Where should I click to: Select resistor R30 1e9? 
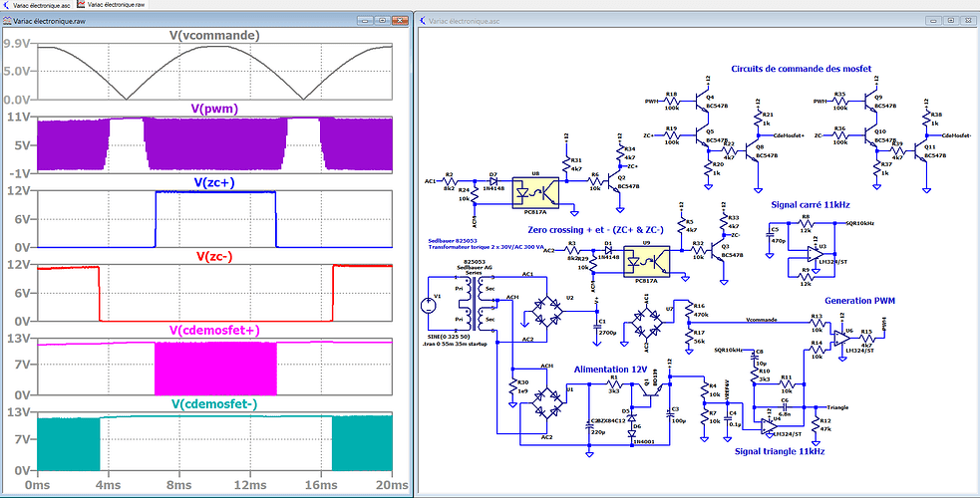pyautogui.click(x=512, y=386)
